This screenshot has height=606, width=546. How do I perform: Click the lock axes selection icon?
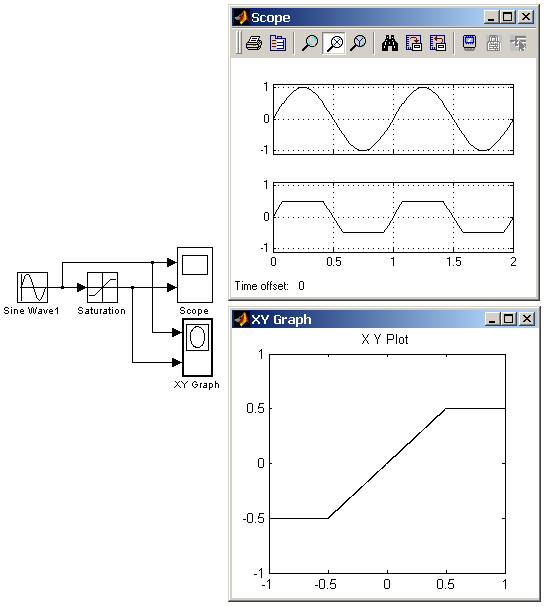tap(494, 43)
